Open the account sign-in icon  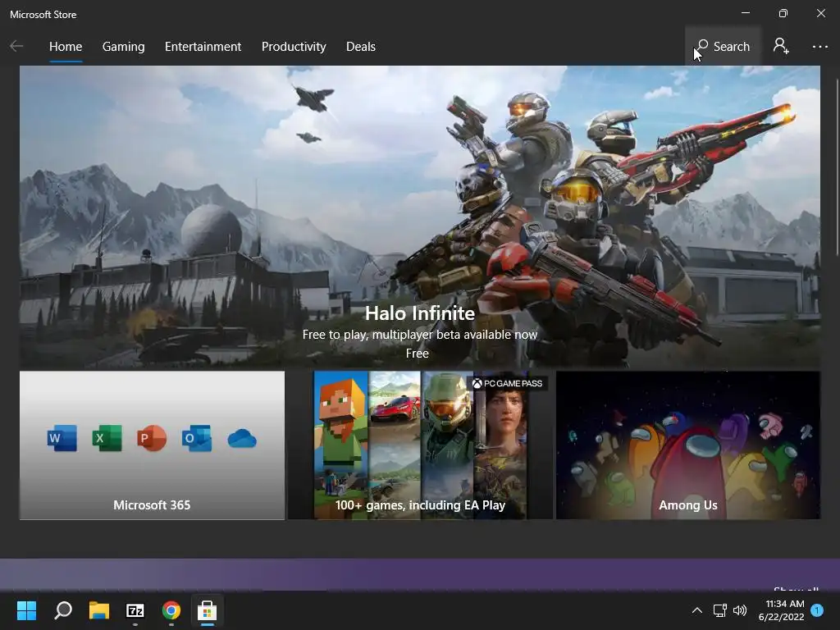pos(781,47)
